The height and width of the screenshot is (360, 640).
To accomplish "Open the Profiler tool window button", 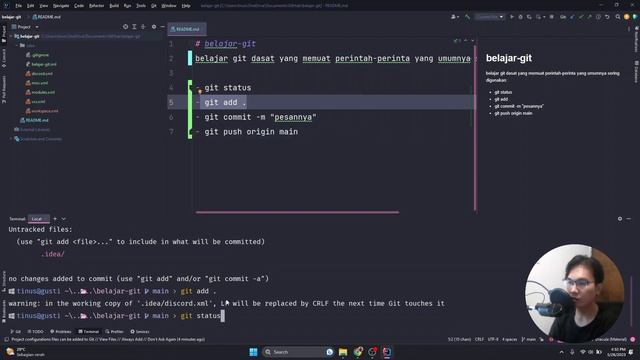I will point(114,331).
